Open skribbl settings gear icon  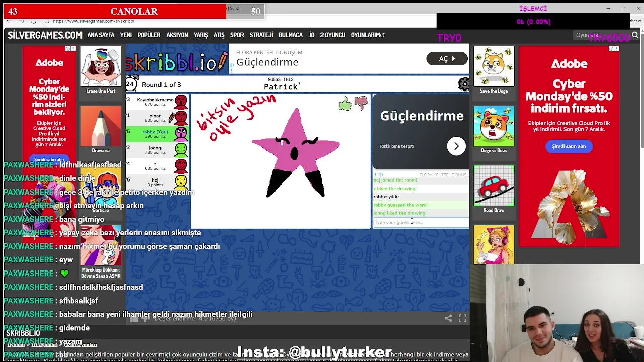[464, 84]
